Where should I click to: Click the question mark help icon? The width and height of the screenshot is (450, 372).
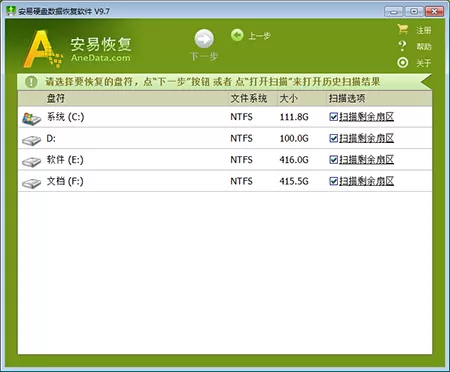(402, 46)
